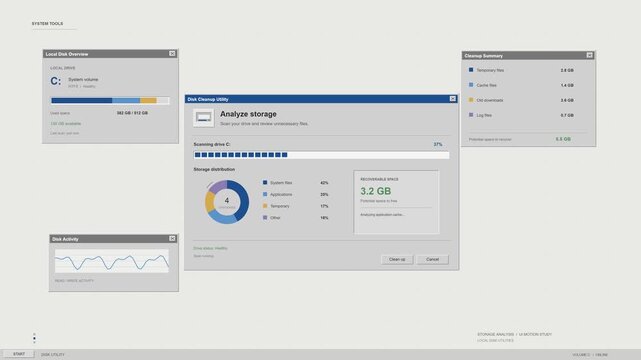Click Cache files swatch in Cleanup Summary
The image size is (641, 360).
pos(471,85)
